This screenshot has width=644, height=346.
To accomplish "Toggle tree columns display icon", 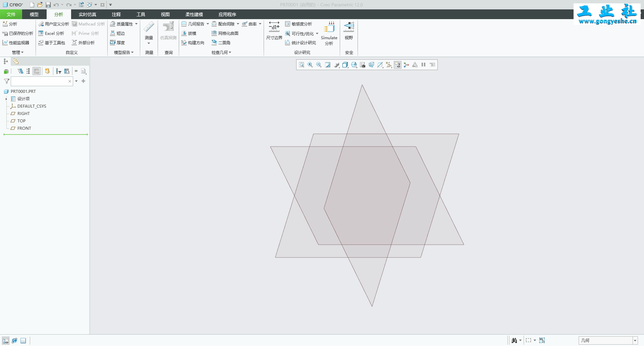I will pos(37,71).
